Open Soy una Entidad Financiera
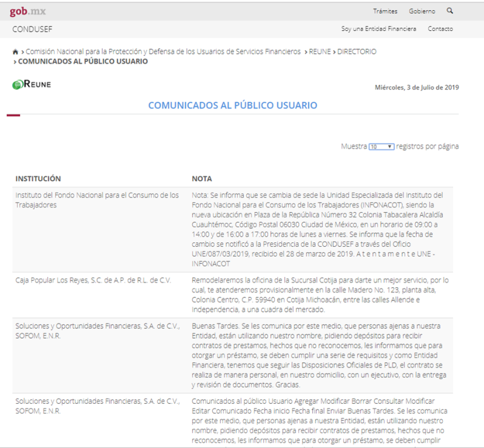484x448 pixels. (x=379, y=28)
